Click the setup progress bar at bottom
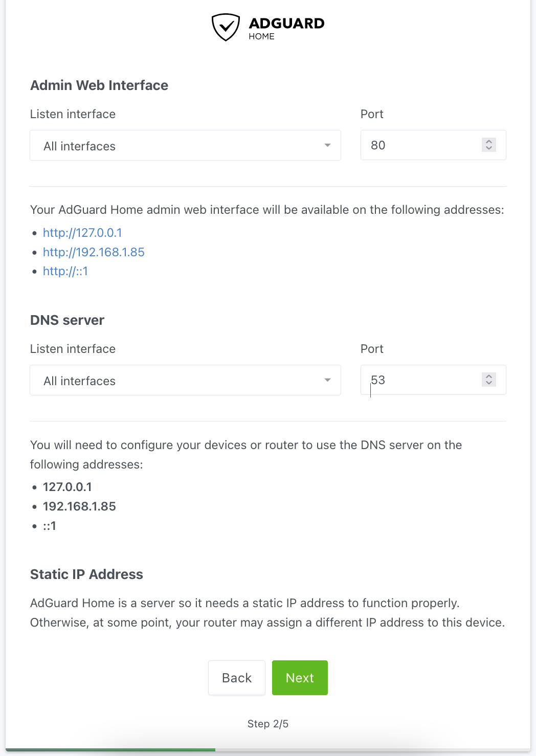Viewport: 536px width, 756px height. pyautogui.click(x=268, y=750)
